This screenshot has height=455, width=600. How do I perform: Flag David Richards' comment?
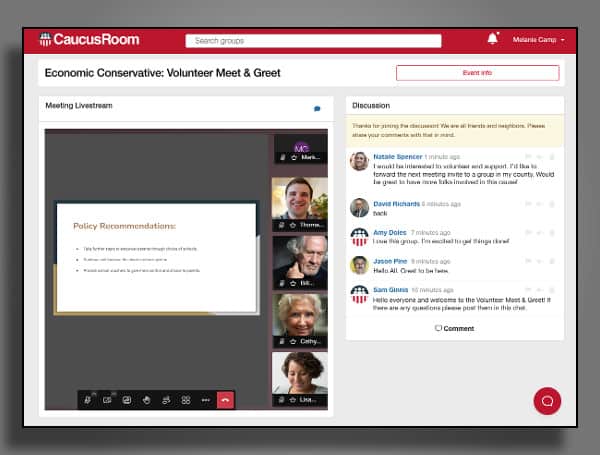tap(528, 204)
